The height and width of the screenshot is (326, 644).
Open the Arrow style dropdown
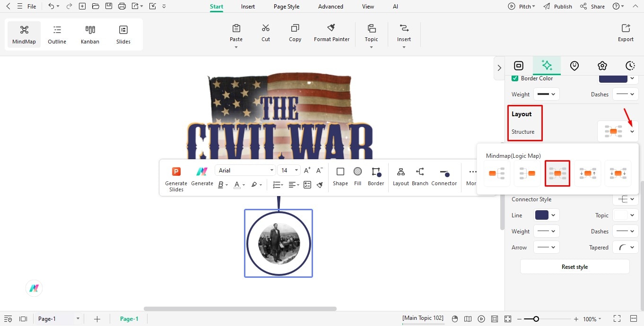tap(546, 247)
